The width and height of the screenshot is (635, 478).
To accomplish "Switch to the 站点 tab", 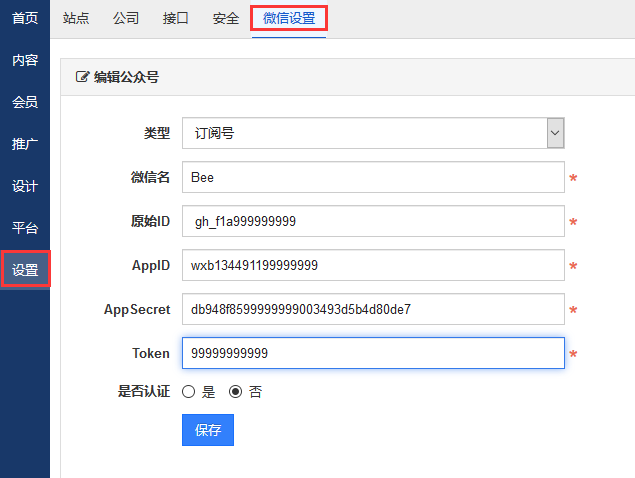I will (76, 18).
